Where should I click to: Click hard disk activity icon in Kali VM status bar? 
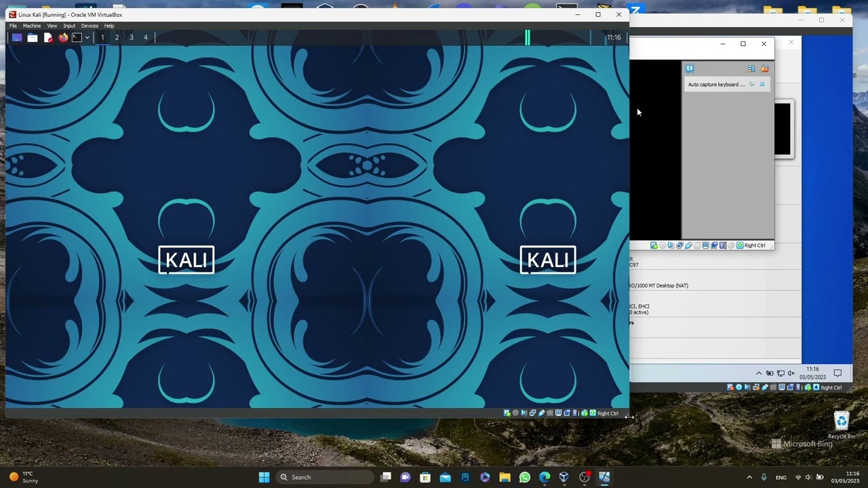(507, 413)
